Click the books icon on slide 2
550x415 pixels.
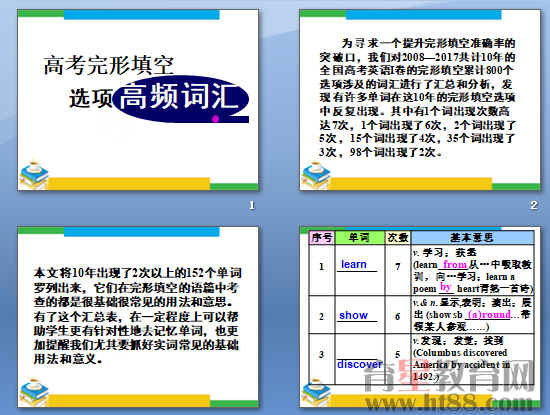(316, 175)
